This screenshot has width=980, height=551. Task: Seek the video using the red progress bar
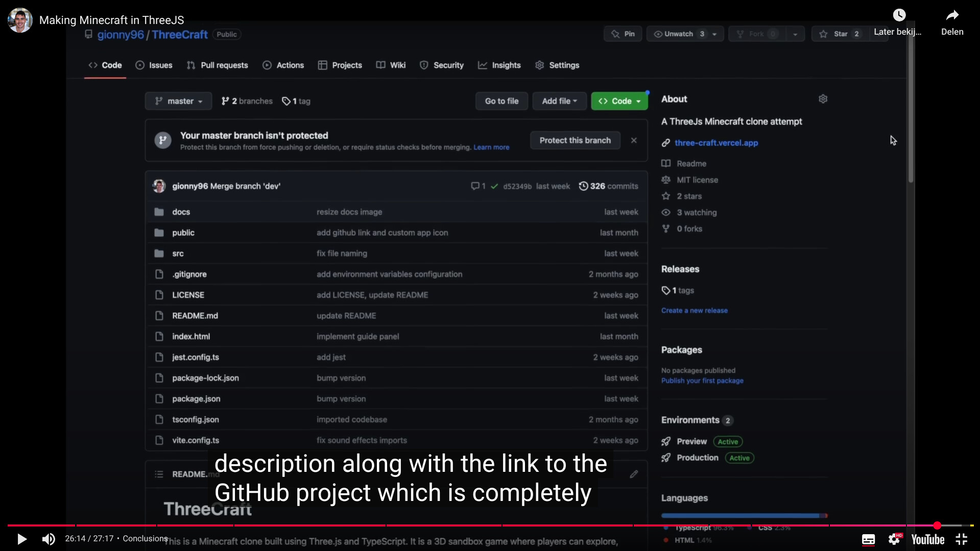[460, 525]
